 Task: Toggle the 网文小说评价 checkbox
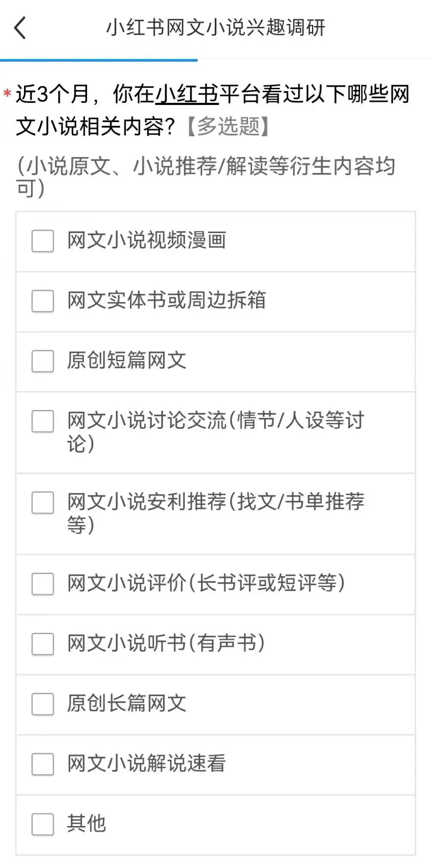[x=43, y=584]
